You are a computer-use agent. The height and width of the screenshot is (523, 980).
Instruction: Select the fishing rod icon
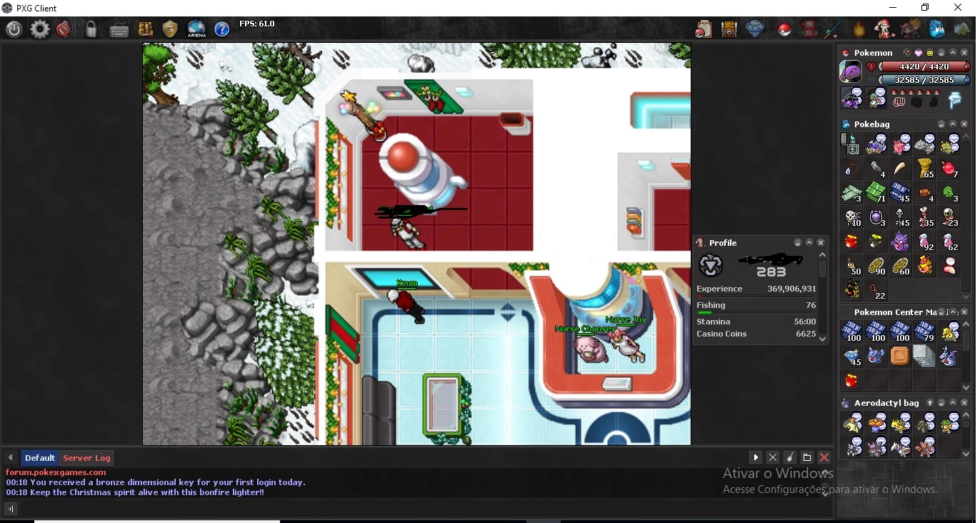pyautogui.click(x=834, y=29)
